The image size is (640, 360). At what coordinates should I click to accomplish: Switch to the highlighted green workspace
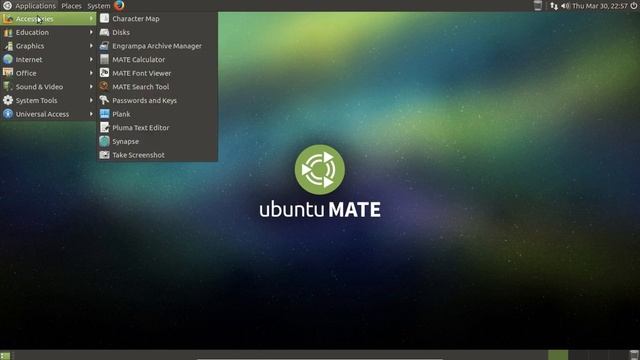558,355
